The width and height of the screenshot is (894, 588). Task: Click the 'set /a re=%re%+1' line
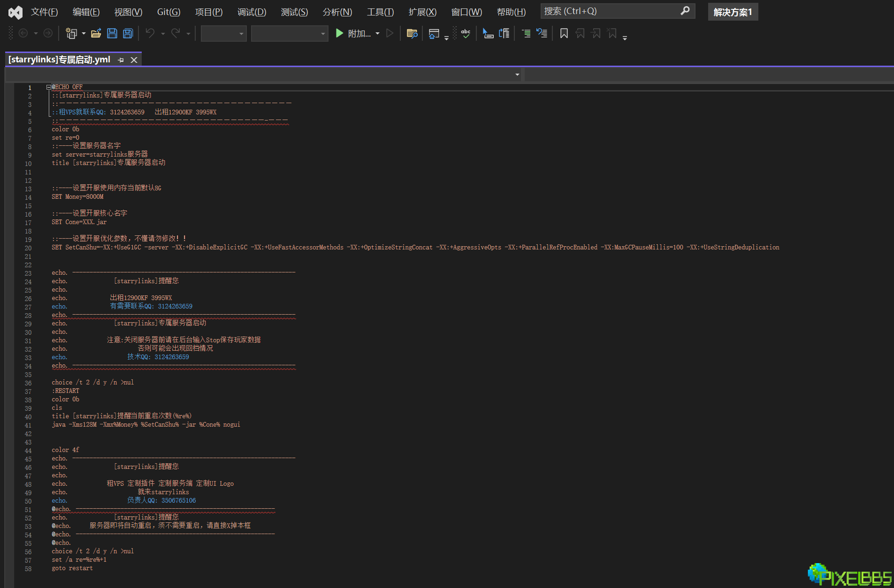click(x=79, y=560)
